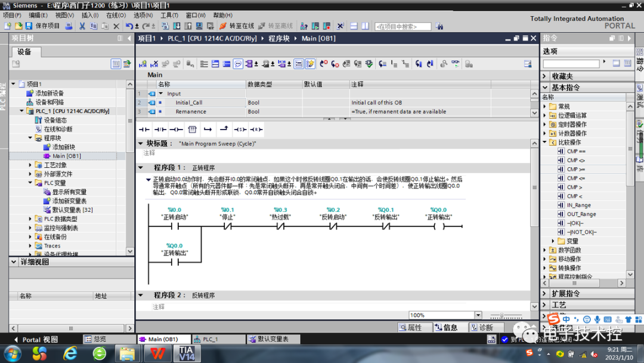The image size is (644, 363).
Task: Click the network comments speech-bubble icon
Action: 238,64
